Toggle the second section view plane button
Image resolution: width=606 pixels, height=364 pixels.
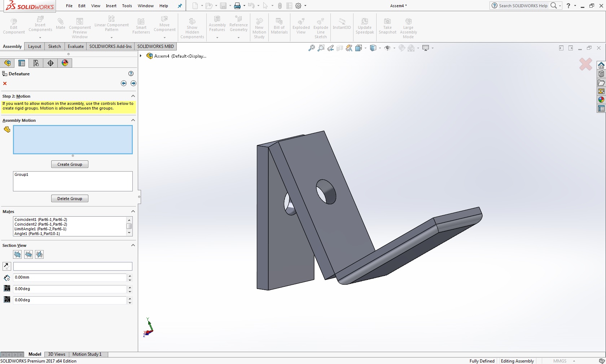coord(28,255)
